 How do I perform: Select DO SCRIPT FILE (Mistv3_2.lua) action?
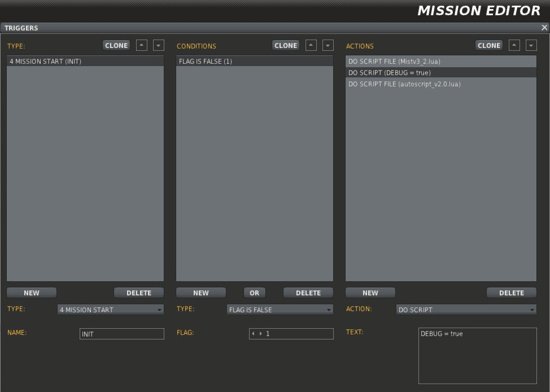click(x=441, y=61)
